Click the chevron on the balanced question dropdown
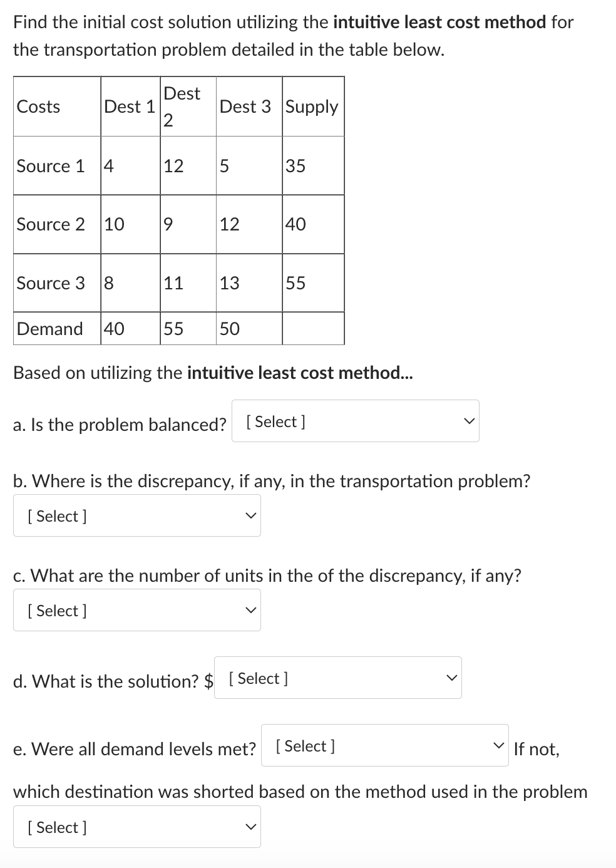The height and width of the screenshot is (868, 616). (470, 420)
